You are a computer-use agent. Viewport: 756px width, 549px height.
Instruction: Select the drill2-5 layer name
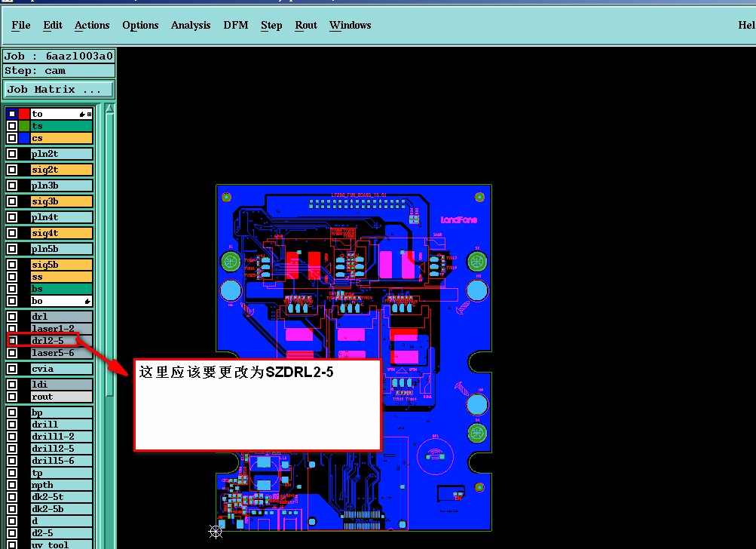click(x=61, y=449)
